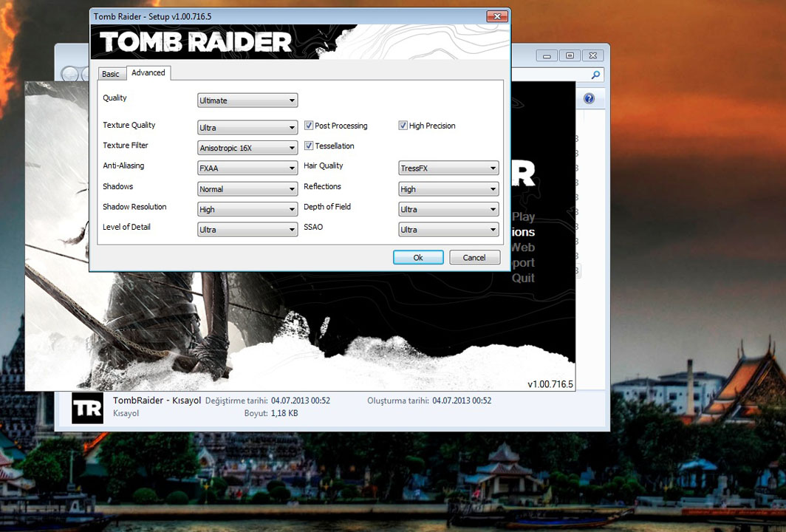Screen dimensions: 786x532
Task: Expand the Texture Quality dropdown
Action: 247,127
